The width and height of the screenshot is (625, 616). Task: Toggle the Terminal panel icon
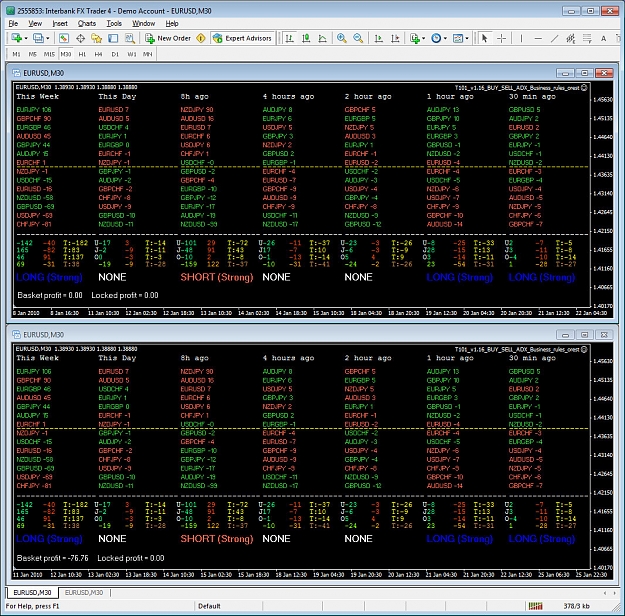pos(113,38)
